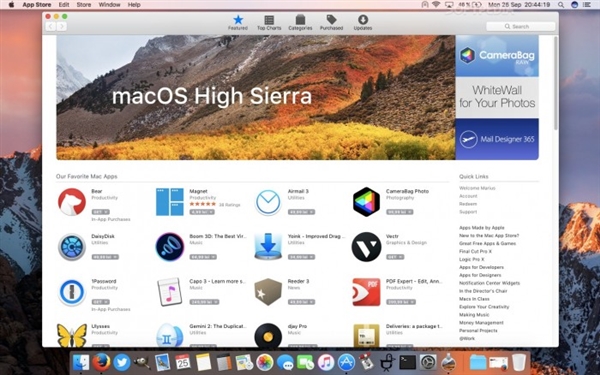The image size is (600, 375).
Task: Open the Edit menu
Action: click(x=64, y=5)
